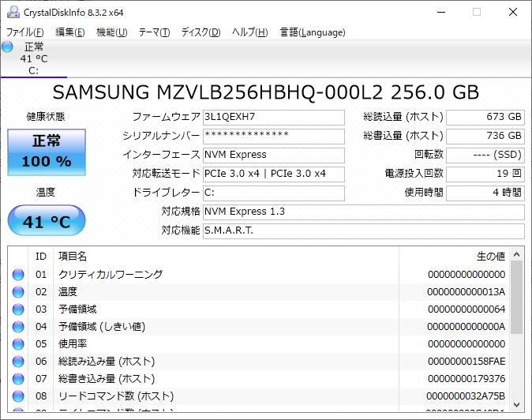Close the CrystalDiskInfo window

[513, 12]
